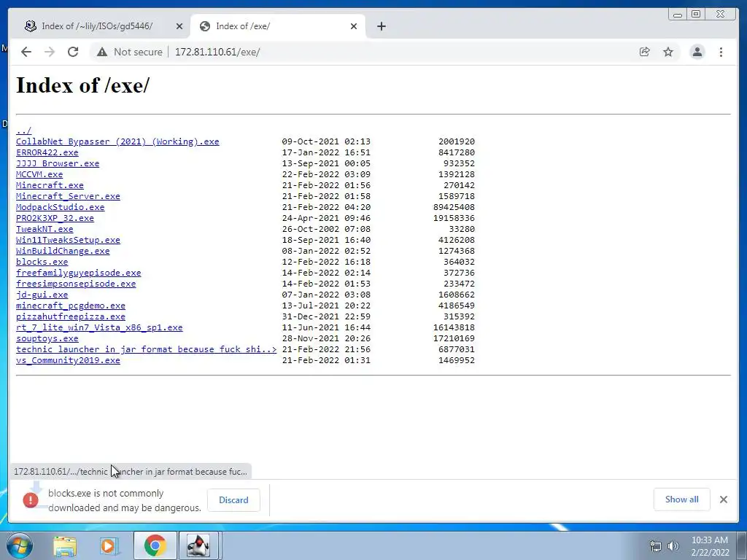Download vs_Community2019.exe

click(68, 360)
